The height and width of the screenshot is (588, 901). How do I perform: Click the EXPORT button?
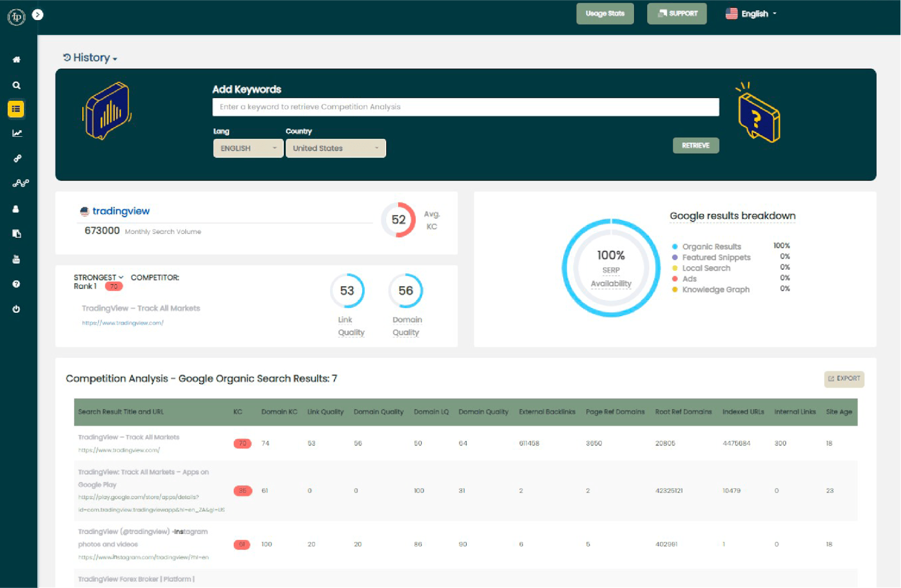[x=844, y=379]
